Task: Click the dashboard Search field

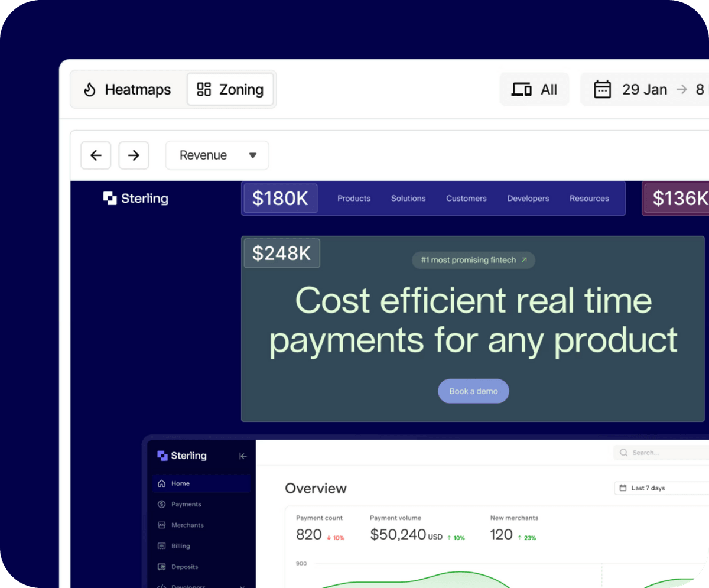Action: pyautogui.click(x=661, y=453)
